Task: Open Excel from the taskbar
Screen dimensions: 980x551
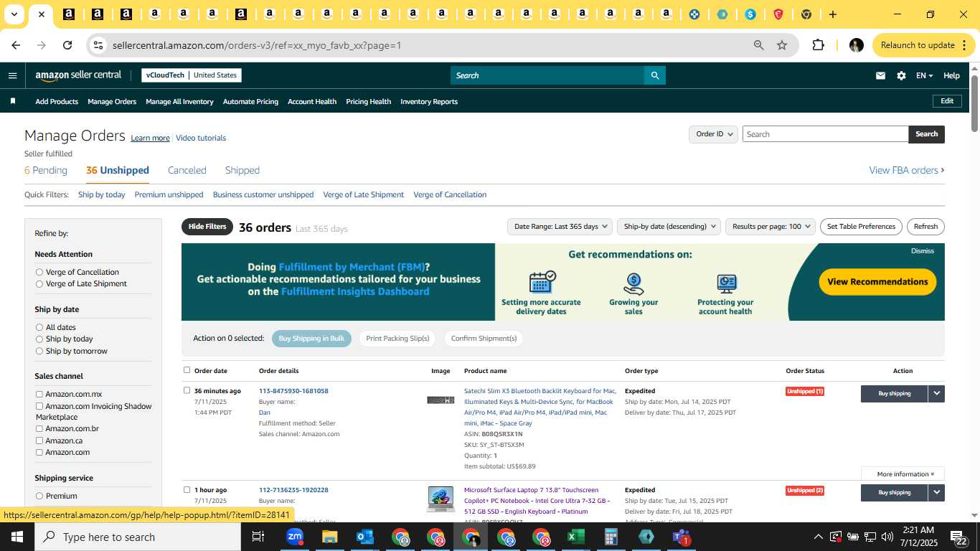Action: point(576,537)
